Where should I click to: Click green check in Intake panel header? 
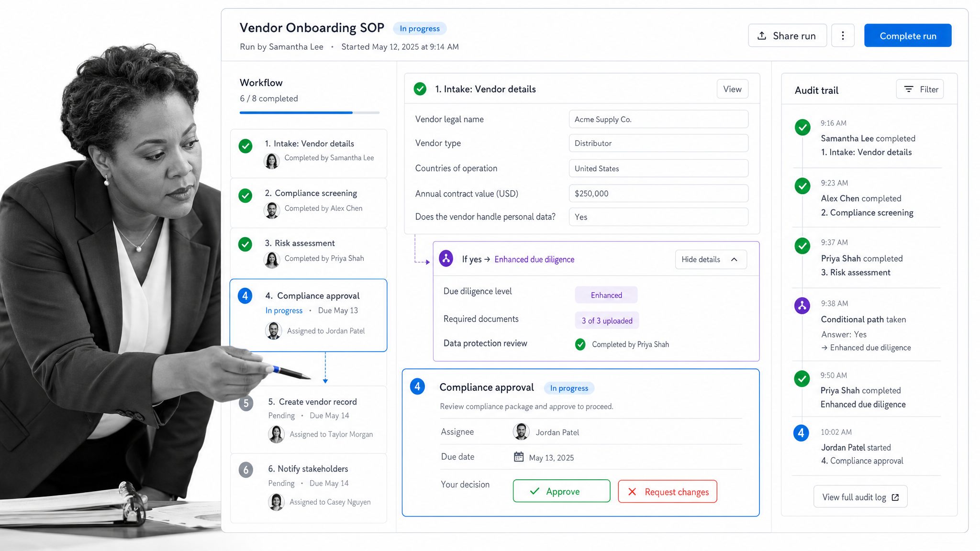click(x=420, y=89)
